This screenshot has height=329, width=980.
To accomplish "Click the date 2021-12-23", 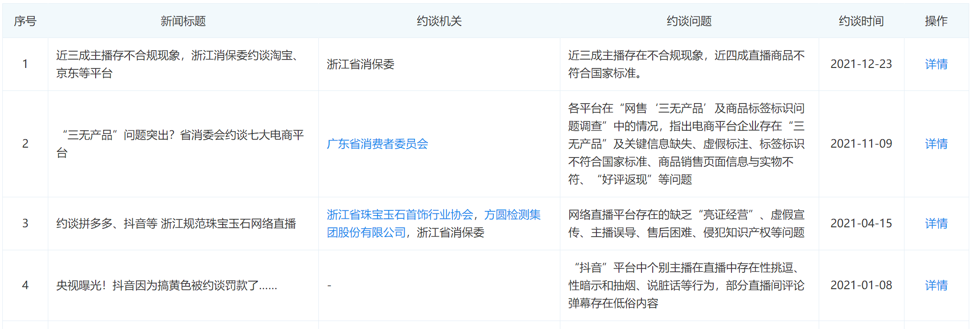I will (x=861, y=64).
